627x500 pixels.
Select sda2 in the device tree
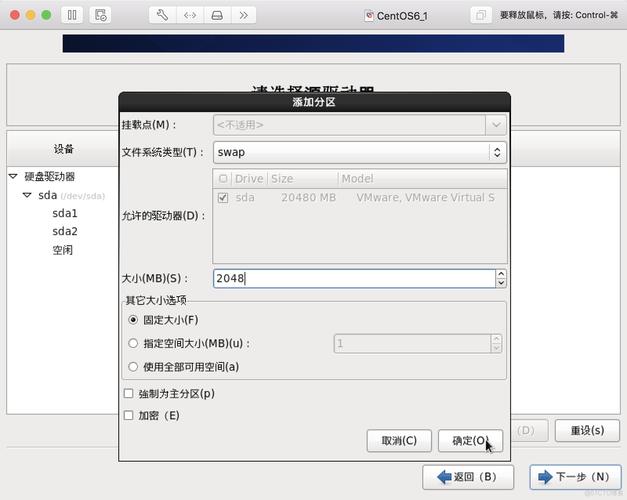tap(65, 231)
